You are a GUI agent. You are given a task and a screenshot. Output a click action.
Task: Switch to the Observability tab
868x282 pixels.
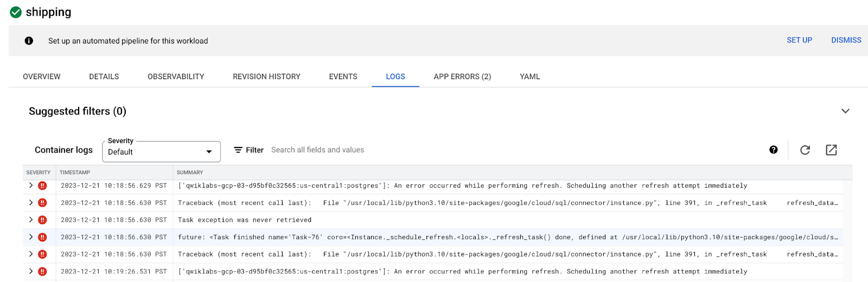point(176,76)
